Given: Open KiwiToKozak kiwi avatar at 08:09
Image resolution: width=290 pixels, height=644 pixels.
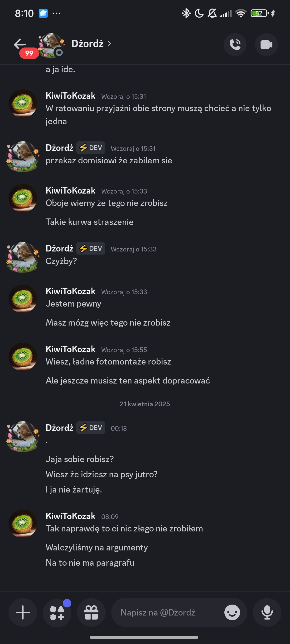Looking at the screenshot, I should click(23, 524).
